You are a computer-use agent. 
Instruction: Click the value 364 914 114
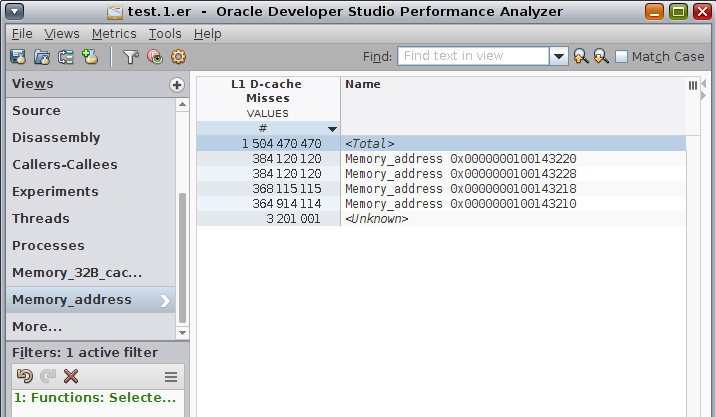point(287,204)
